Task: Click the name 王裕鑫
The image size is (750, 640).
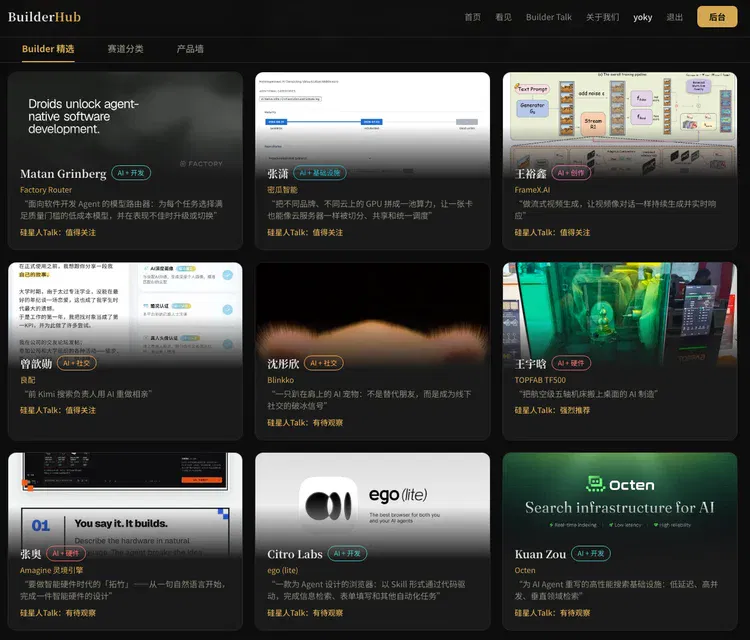Action: tap(530, 174)
